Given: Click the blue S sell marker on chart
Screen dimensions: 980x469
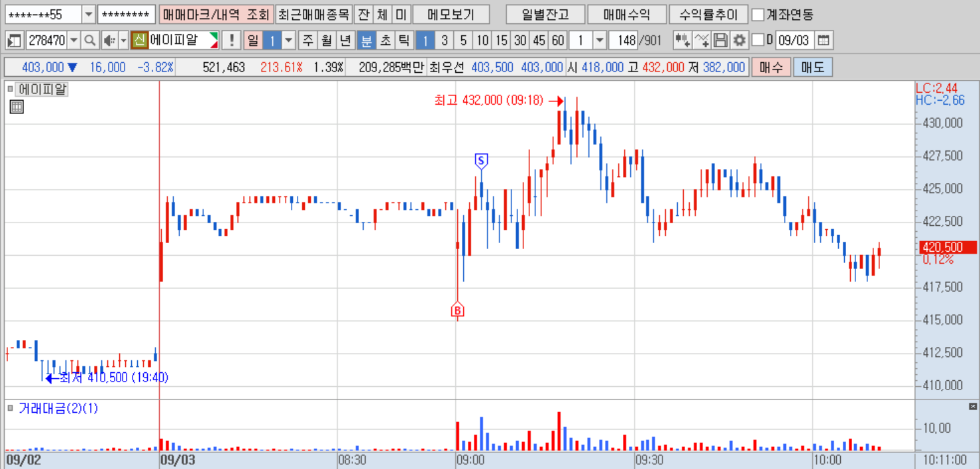Looking at the screenshot, I should [482, 160].
